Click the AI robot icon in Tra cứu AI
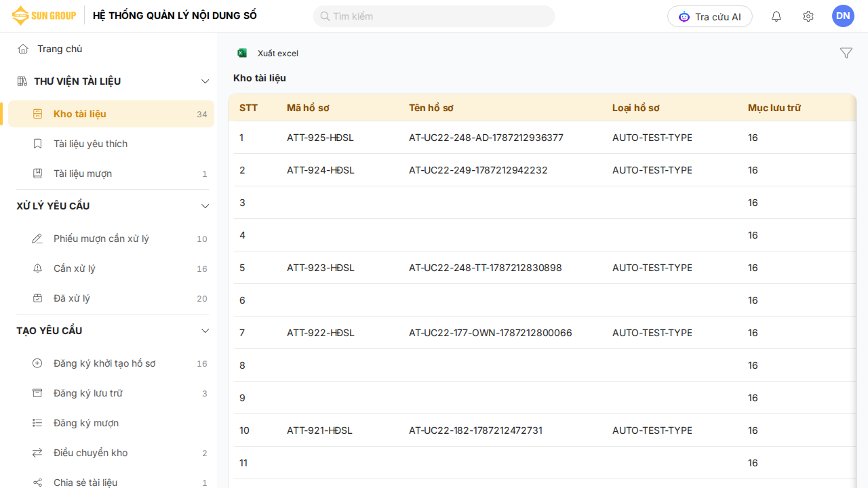This screenshot has height=488, width=868. (684, 16)
